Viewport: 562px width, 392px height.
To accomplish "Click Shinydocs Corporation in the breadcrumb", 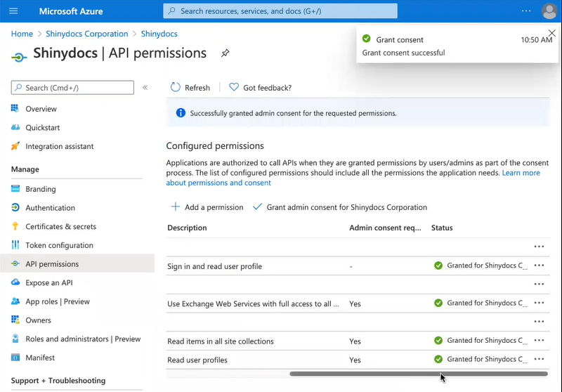I will point(86,34).
